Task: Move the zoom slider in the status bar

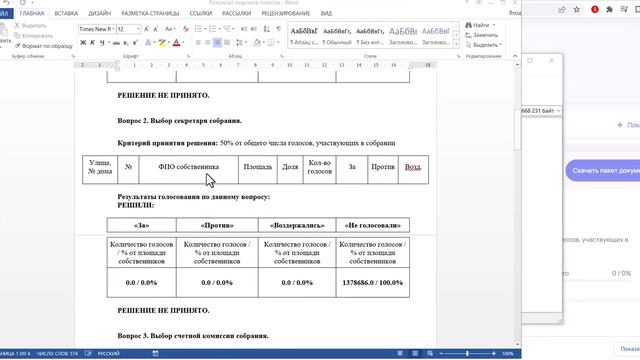Action: click(x=467, y=353)
